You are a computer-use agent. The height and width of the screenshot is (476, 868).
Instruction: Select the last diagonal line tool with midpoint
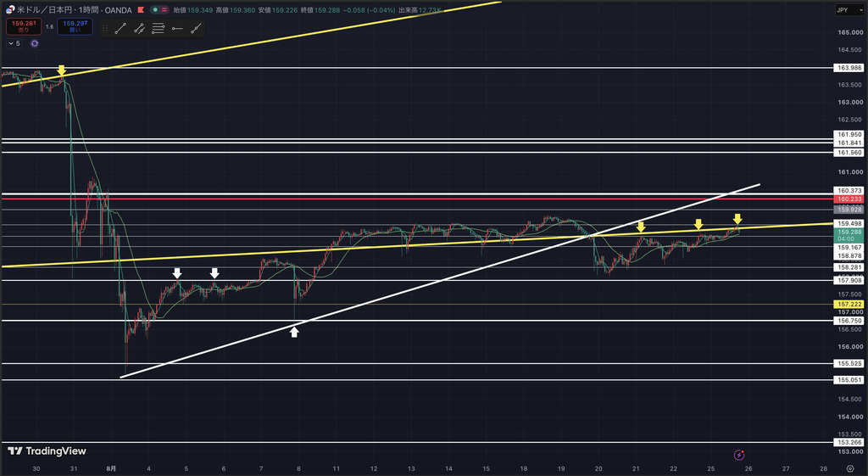196,29
